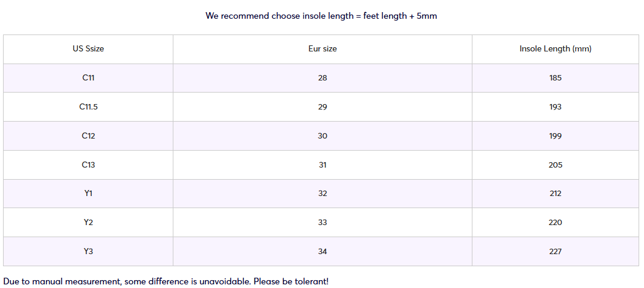The width and height of the screenshot is (644, 288).
Task: Select the Y2 size cell
Action: (88, 223)
